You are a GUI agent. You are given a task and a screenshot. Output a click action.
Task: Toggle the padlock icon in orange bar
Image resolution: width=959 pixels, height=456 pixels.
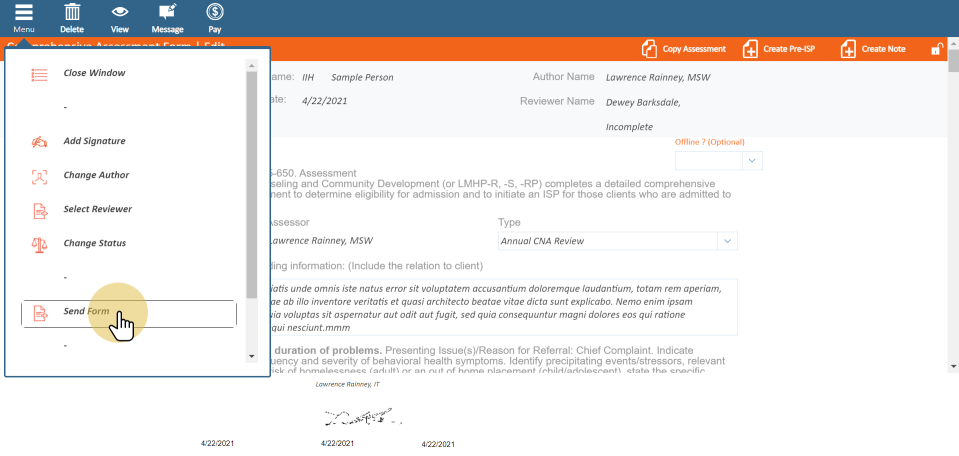point(937,49)
